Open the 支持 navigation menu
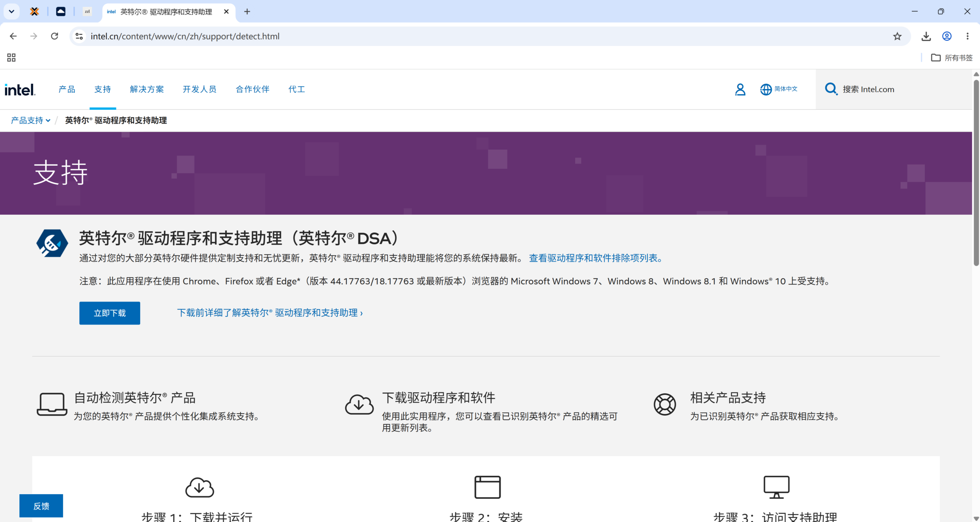Screen dimensions: 980x522 tap(103, 89)
